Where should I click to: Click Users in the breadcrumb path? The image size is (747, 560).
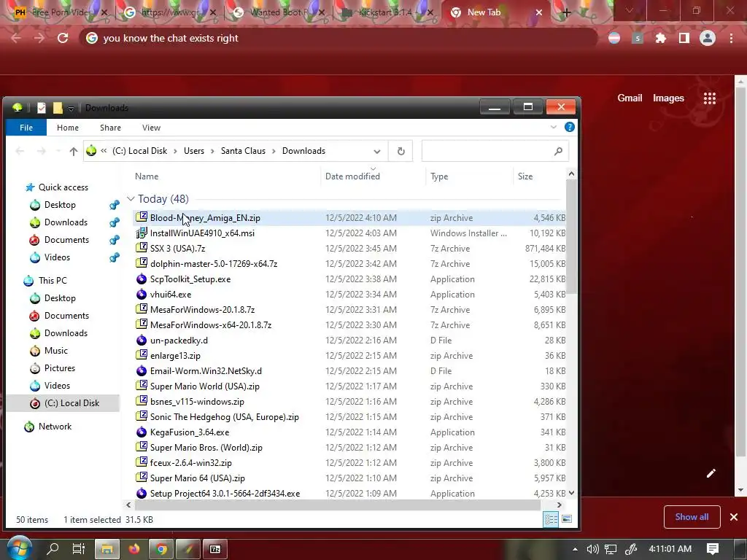coord(194,151)
